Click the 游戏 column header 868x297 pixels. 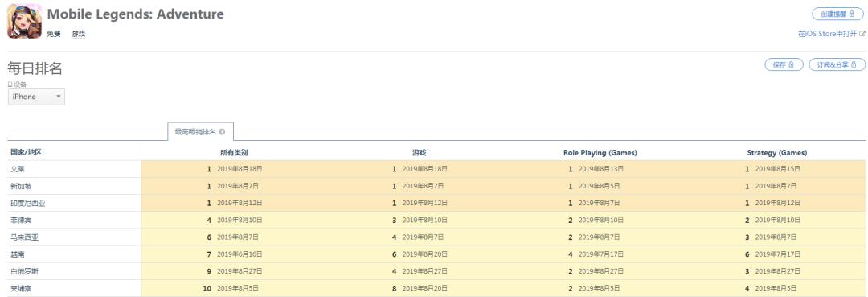[419, 152]
